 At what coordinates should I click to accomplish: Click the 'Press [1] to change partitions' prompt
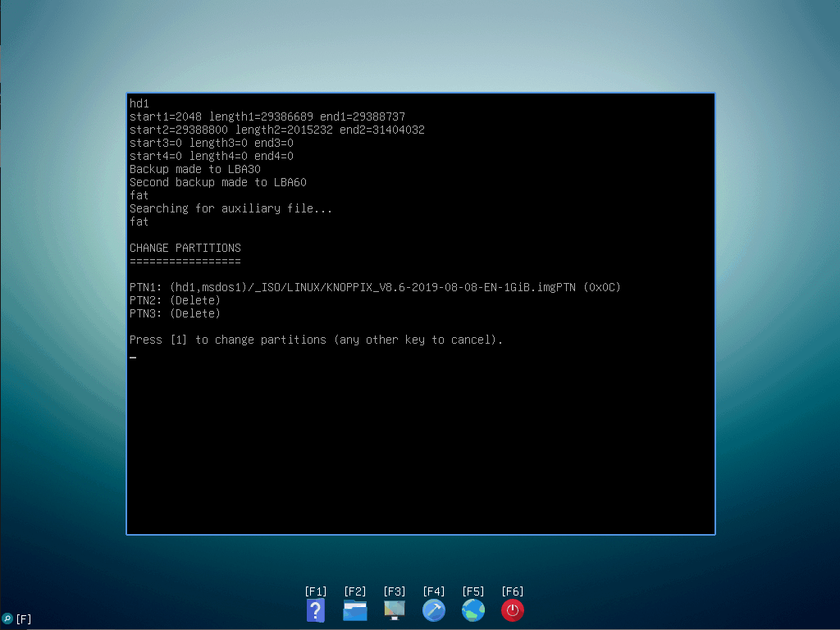317,339
